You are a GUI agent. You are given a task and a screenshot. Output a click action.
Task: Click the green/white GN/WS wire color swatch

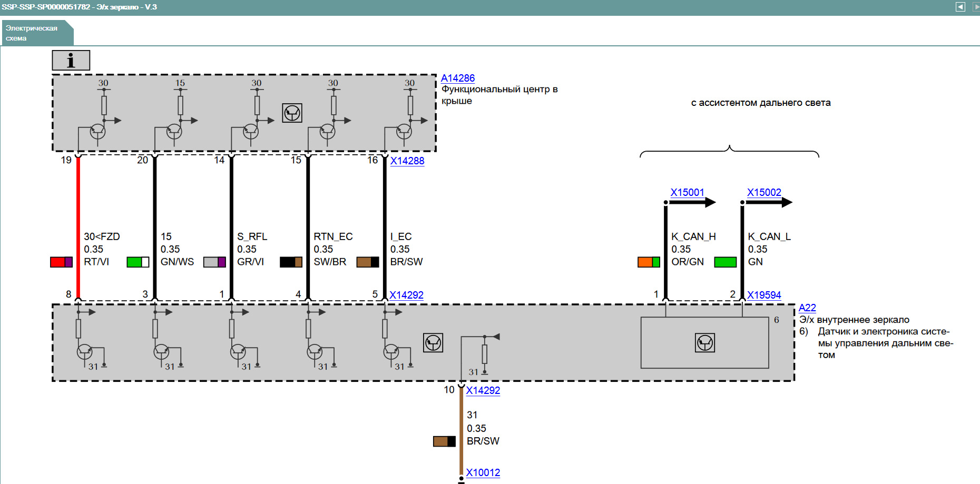pyautogui.click(x=138, y=262)
